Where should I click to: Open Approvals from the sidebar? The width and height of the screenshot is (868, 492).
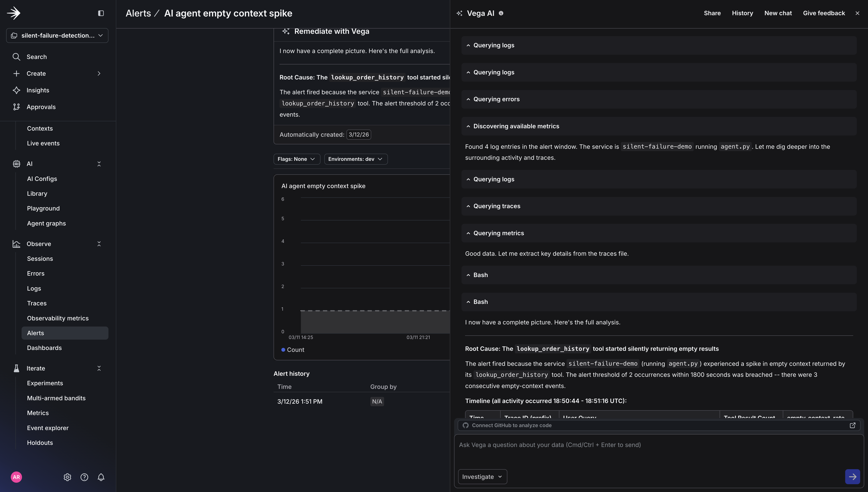coord(41,107)
